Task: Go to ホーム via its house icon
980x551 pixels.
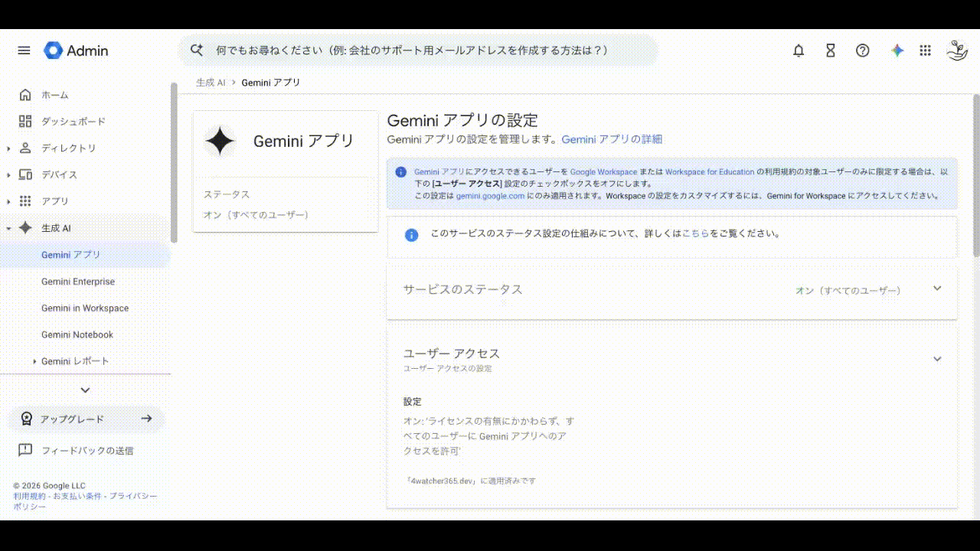Action: tap(25, 95)
